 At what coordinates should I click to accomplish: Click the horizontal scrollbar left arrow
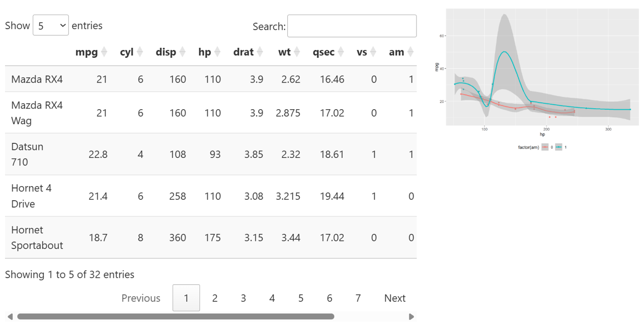(10, 316)
